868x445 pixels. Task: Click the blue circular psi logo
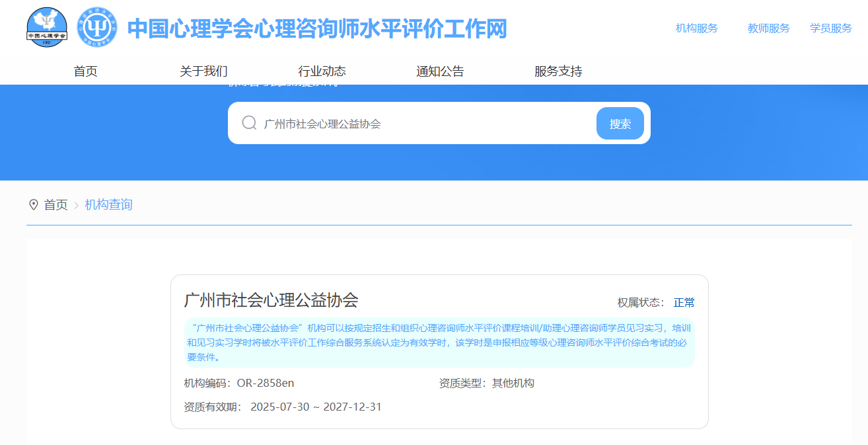pos(97,27)
